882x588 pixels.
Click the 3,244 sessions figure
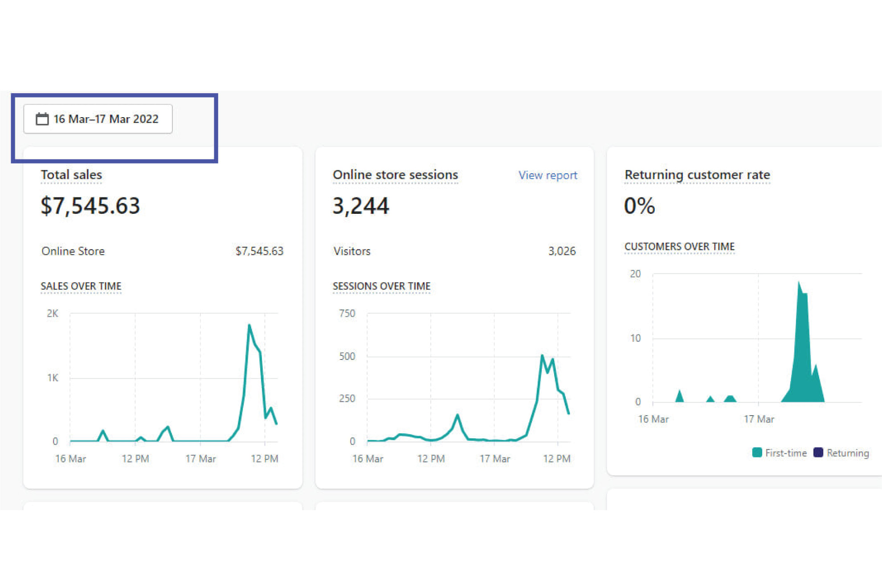click(x=361, y=206)
